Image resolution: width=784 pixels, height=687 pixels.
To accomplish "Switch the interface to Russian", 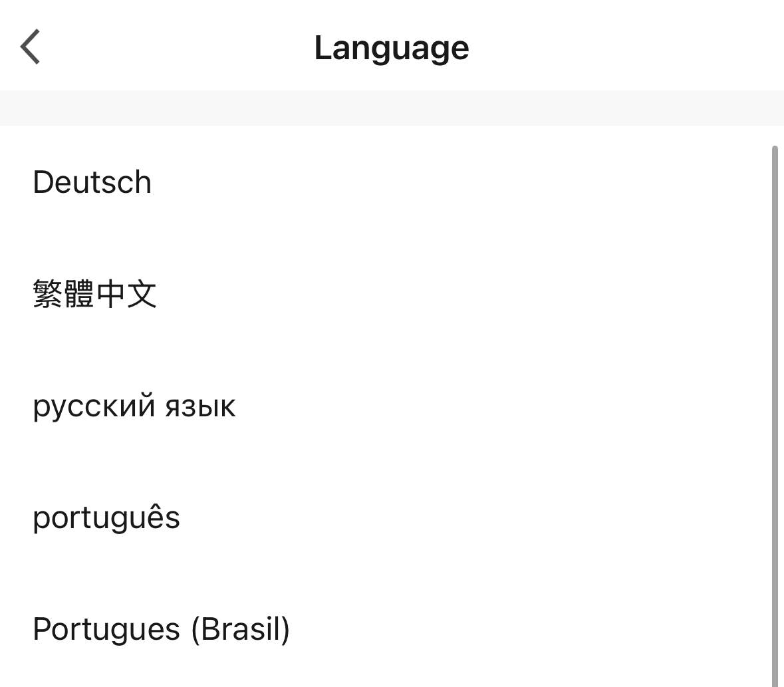I will coord(134,406).
